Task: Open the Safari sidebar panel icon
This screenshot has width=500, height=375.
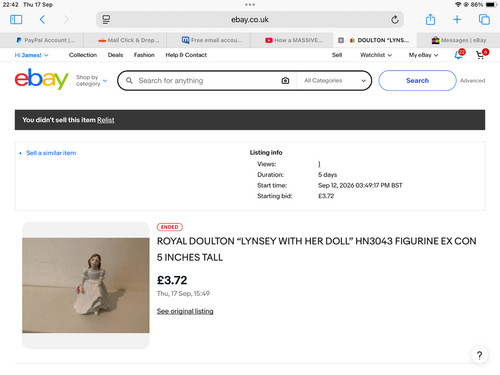Action: (16, 20)
